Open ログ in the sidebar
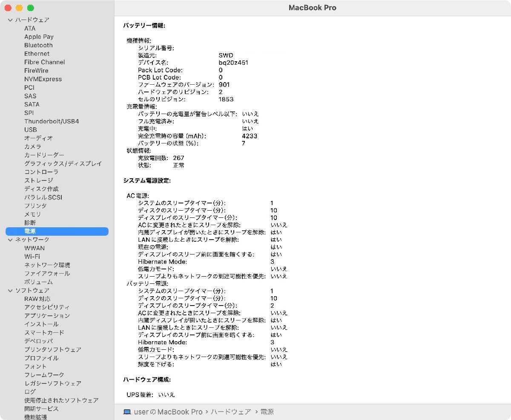 point(30,392)
